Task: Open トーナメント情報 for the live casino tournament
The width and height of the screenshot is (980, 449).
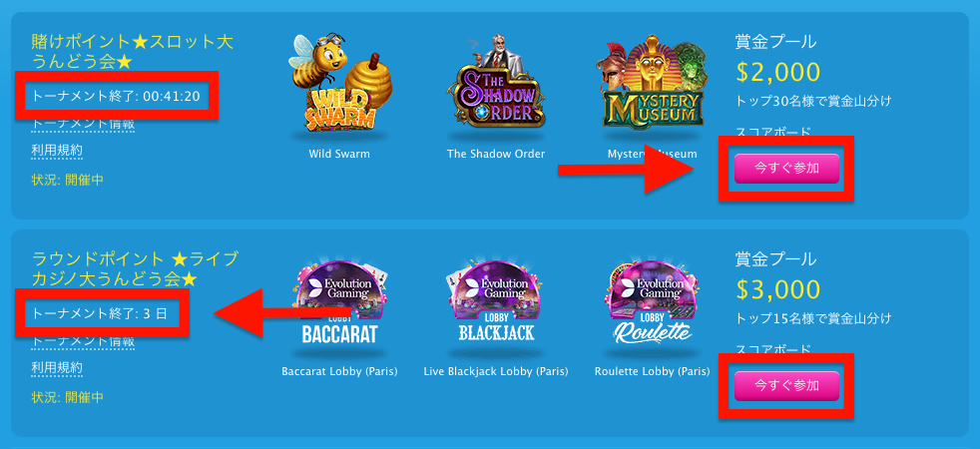Action: point(83,341)
